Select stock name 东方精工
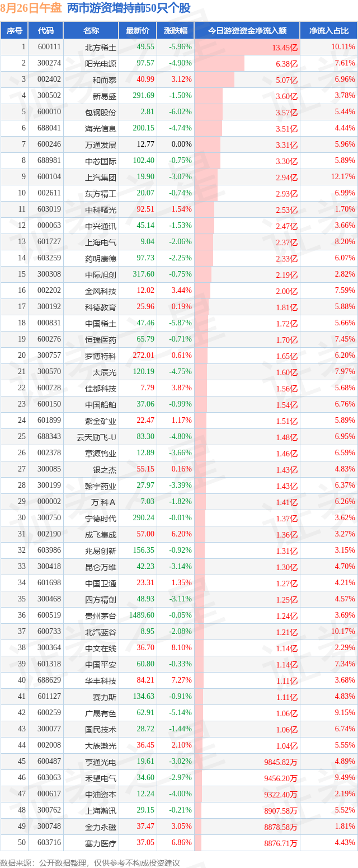 [x=101, y=193]
